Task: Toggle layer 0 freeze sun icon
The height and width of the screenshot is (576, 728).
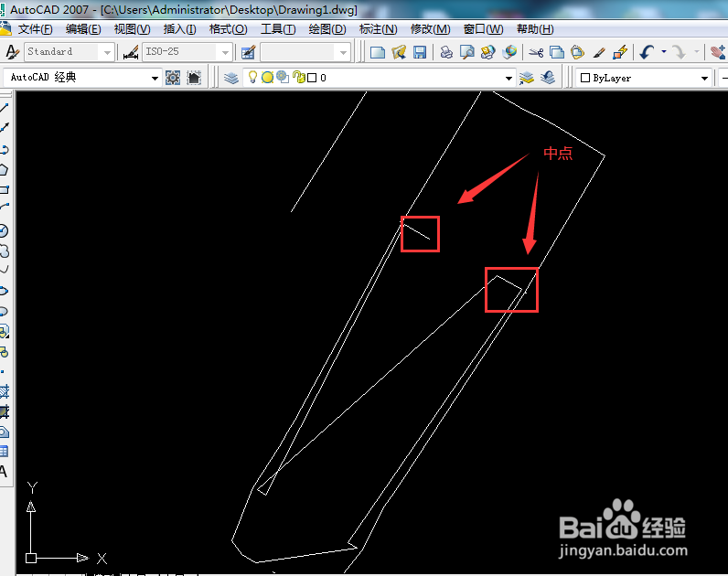Action: click(267, 78)
